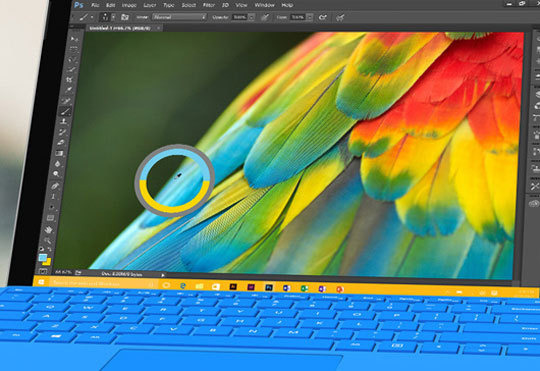Enable airbrush-style build-up icon
540x371 pixels.
(x=323, y=17)
